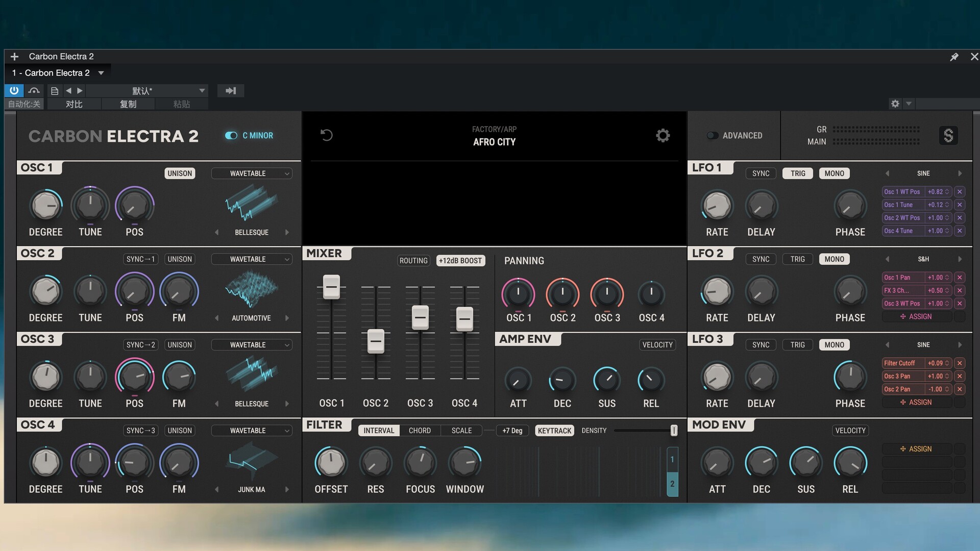Toggle AMP ENV Velocity button
The image size is (980, 551).
(657, 345)
